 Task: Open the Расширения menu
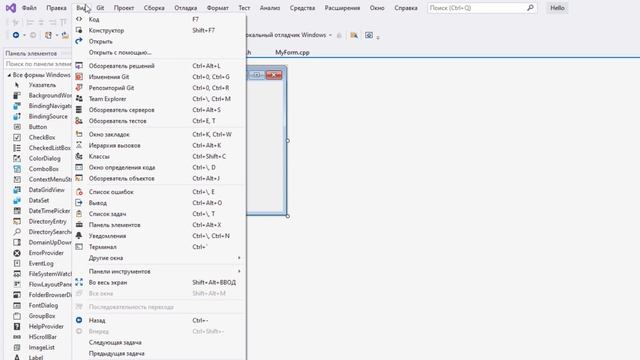(x=342, y=8)
